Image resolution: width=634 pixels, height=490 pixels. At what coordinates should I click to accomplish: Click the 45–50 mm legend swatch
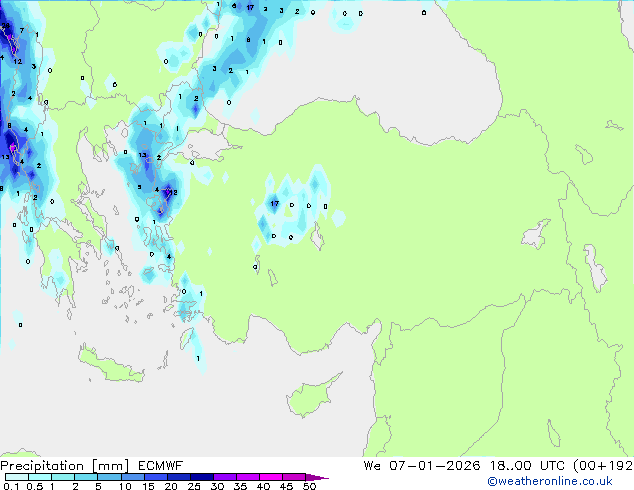click(x=294, y=477)
